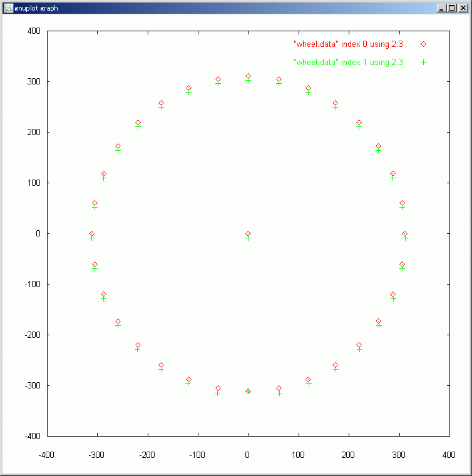
Task: Close the gnuplot graph window
Action: (x=463, y=8)
